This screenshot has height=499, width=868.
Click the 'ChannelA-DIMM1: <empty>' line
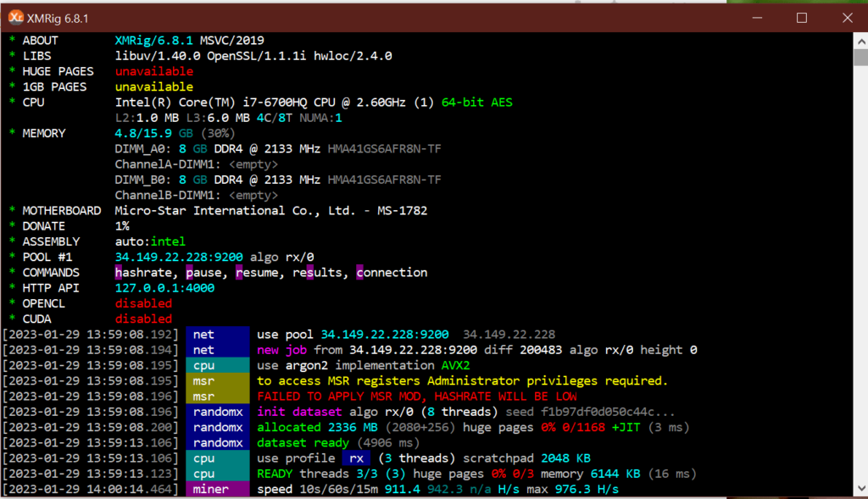(196, 164)
